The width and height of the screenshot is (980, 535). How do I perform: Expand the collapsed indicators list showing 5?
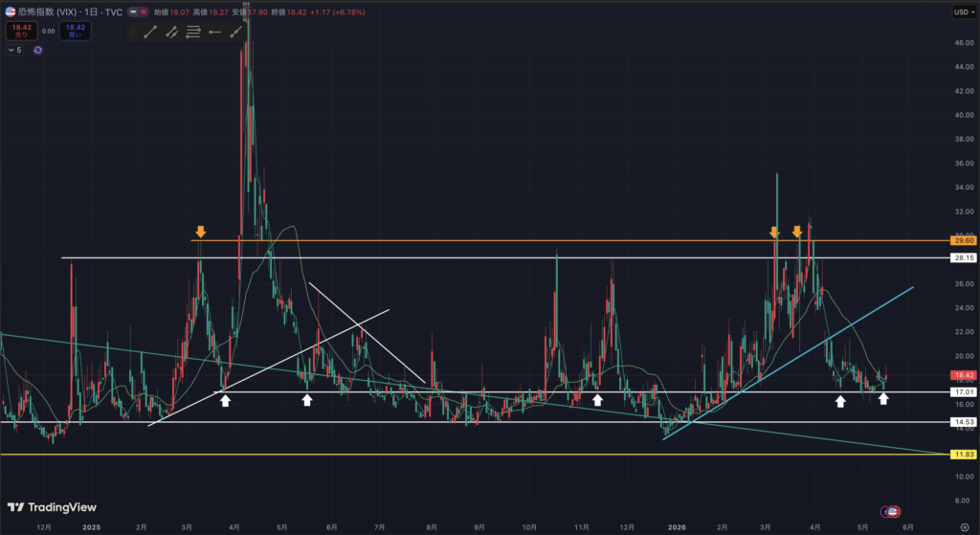pyautogui.click(x=14, y=50)
